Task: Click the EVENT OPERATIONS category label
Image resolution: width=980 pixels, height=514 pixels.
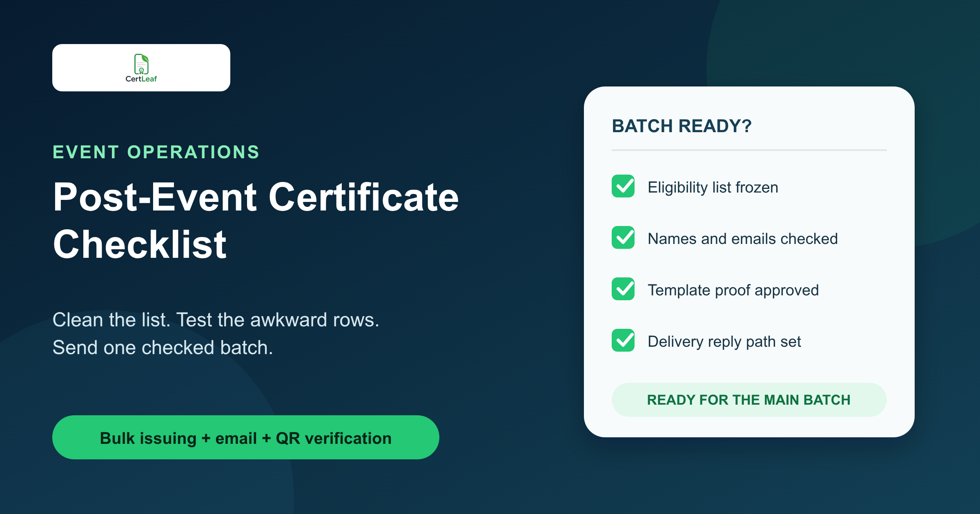Action: tap(156, 152)
